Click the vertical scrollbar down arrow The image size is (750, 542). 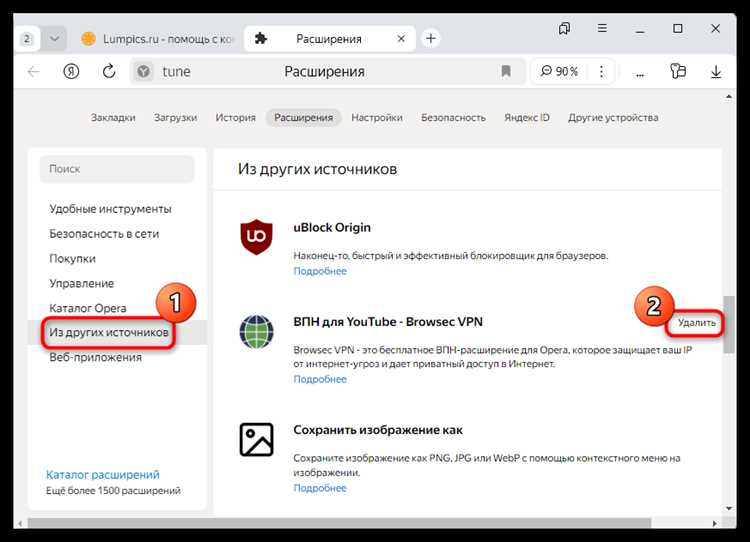(x=728, y=509)
